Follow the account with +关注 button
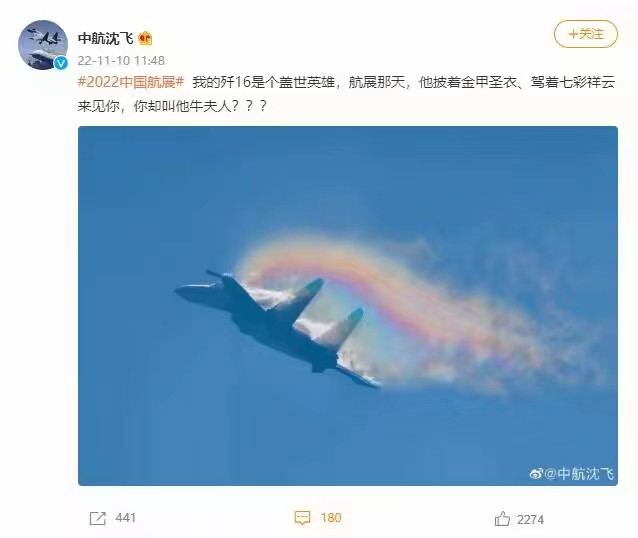 [x=586, y=34]
